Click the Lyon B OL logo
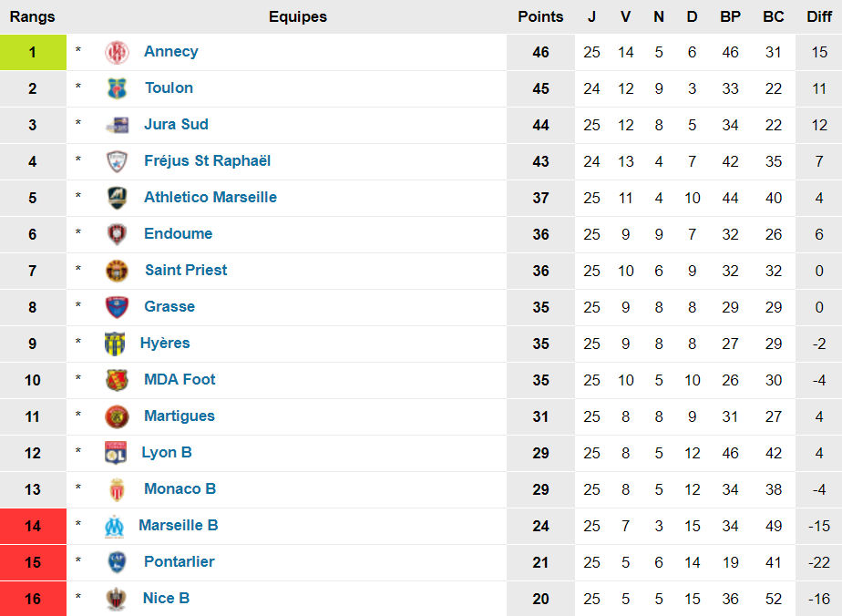The width and height of the screenshot is (842, 616). pyautogui.click(x=116, y=453)
